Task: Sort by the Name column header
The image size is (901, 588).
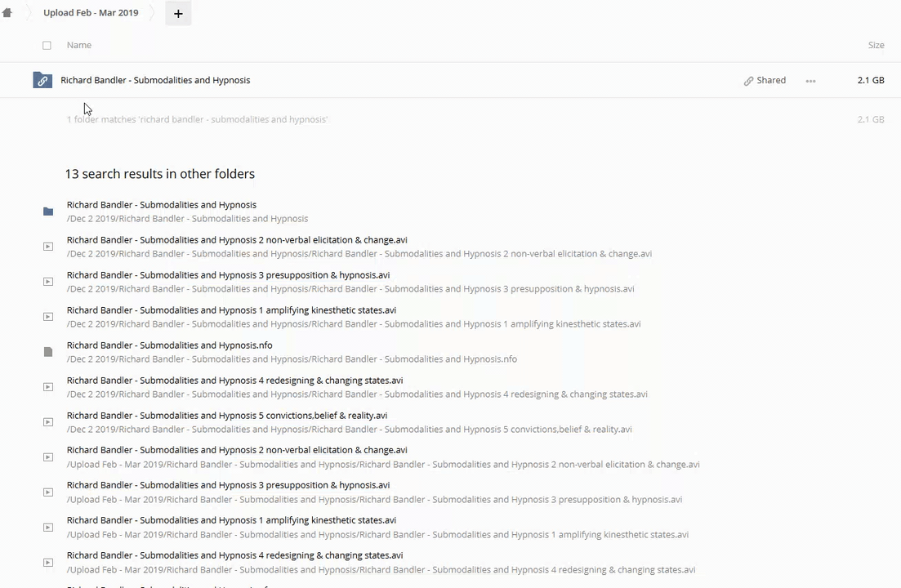Action: pos(79,45)
